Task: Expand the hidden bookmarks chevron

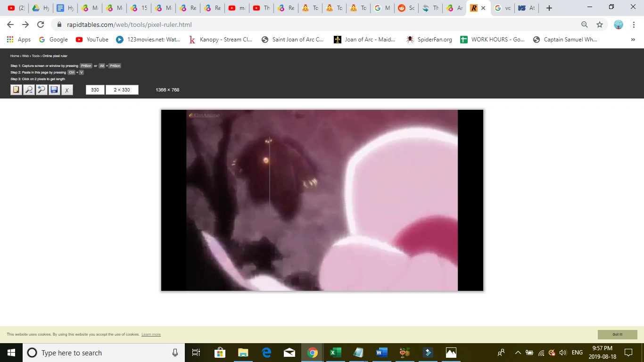Action: coord(633,40)
